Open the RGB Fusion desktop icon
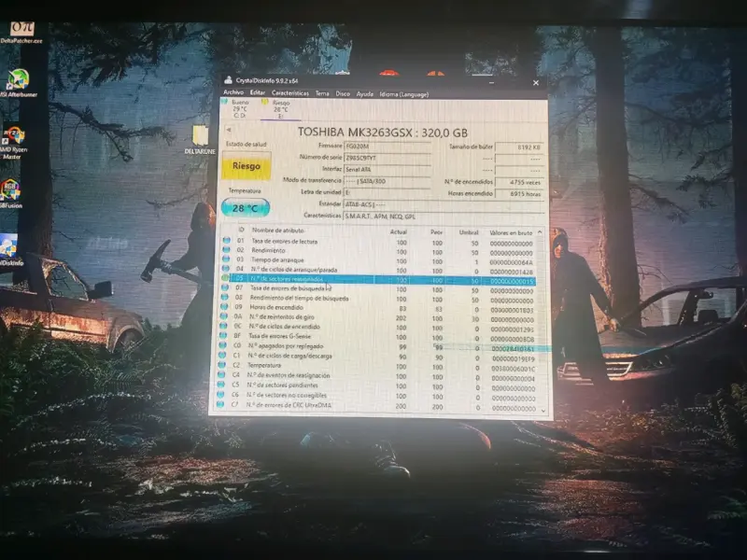The width and height of the screenshot is (747, 560). point(10,193)
